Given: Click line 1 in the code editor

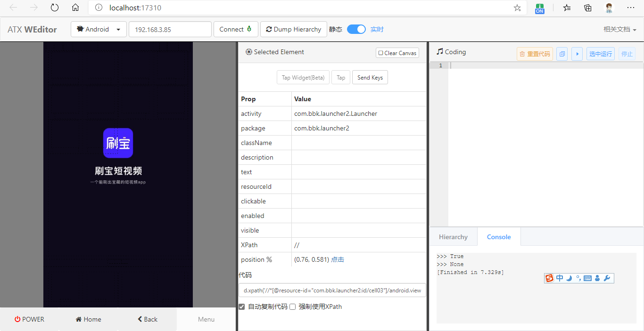Looking at the screenshot, I should [x=546, y=65].
